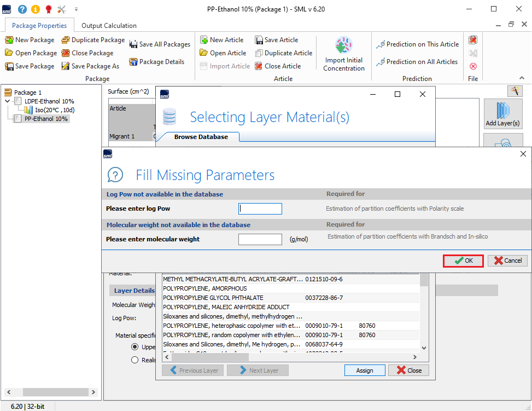Click the log Pow input field
This screenshot has height=411, width=532.
pos(260,209)
